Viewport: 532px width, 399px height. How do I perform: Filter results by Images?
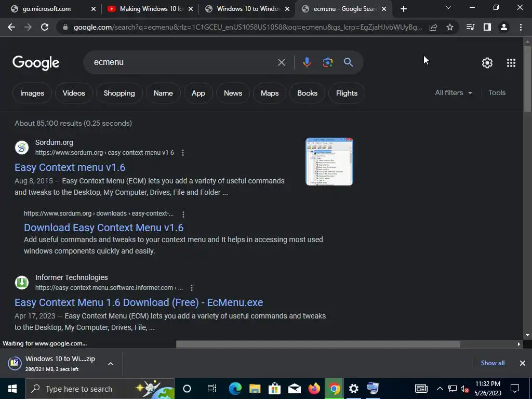point(32,93)
